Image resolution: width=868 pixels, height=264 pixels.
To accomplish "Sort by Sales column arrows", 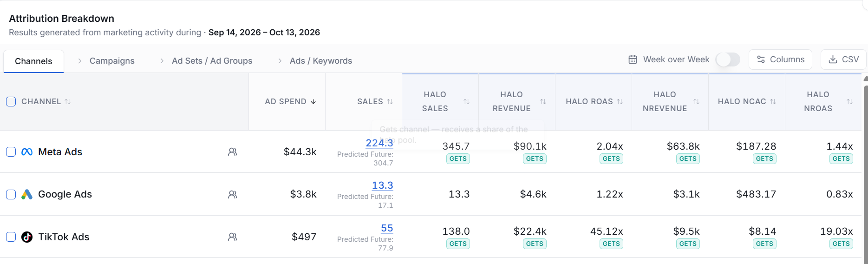I will coord(390,101).
